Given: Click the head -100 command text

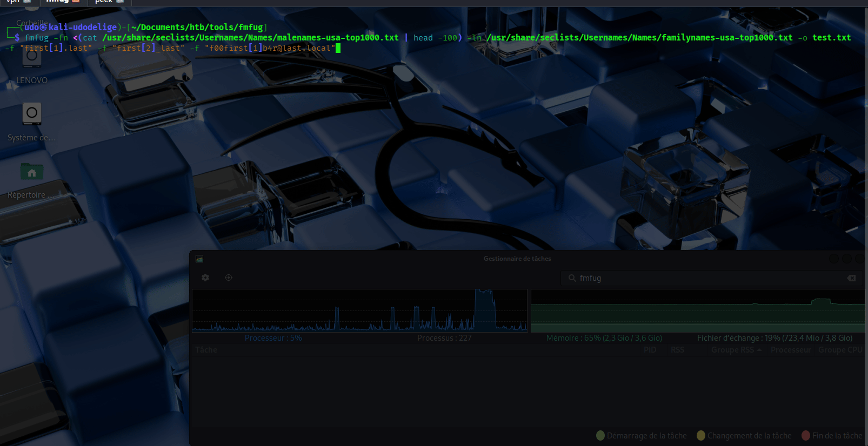Looking at the screenshot, I should pyautogui.click(x=435, y=38).
